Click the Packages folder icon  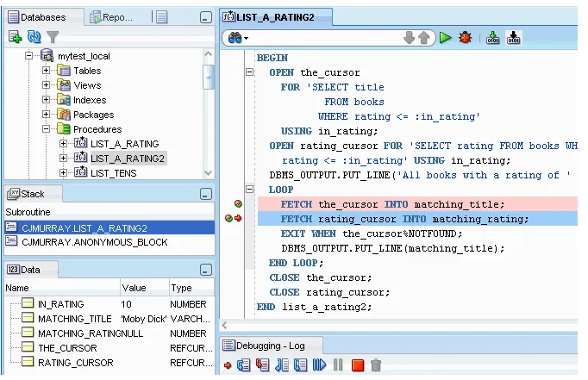point(64,115)
